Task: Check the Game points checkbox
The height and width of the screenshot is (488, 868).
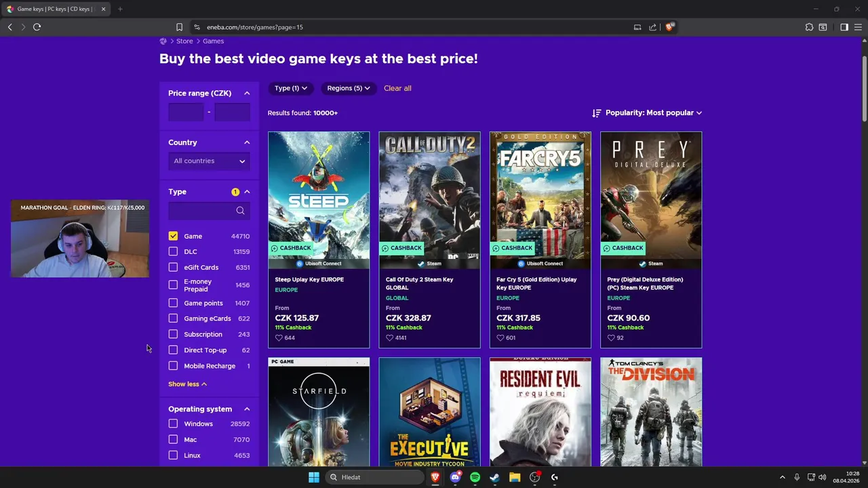Action: (173, 303)
